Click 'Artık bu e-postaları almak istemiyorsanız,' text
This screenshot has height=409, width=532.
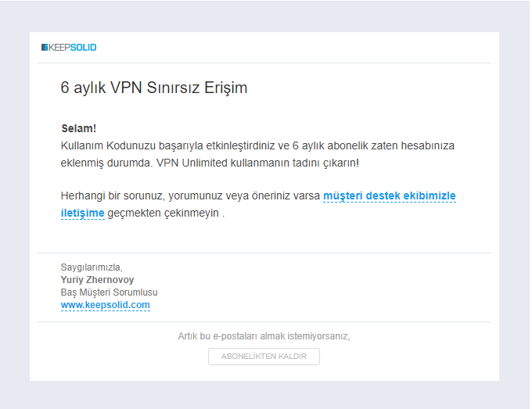[264, 336]
